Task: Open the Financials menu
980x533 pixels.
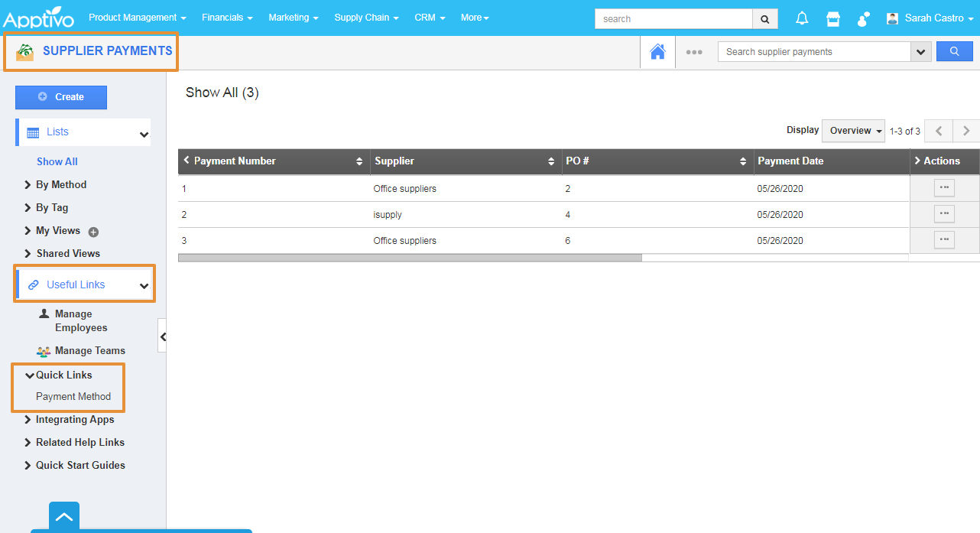Action: click(227, 18)
